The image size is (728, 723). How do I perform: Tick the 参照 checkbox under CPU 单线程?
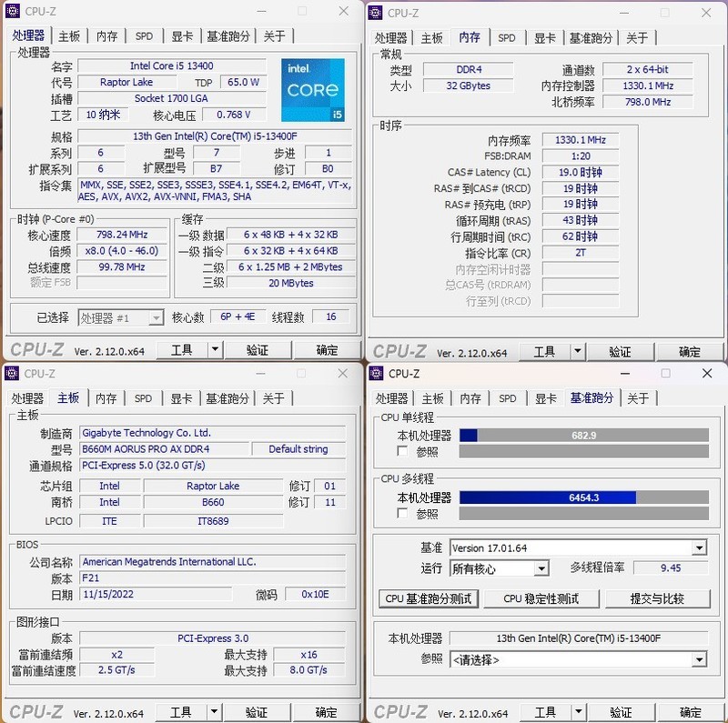coord(402,451)
